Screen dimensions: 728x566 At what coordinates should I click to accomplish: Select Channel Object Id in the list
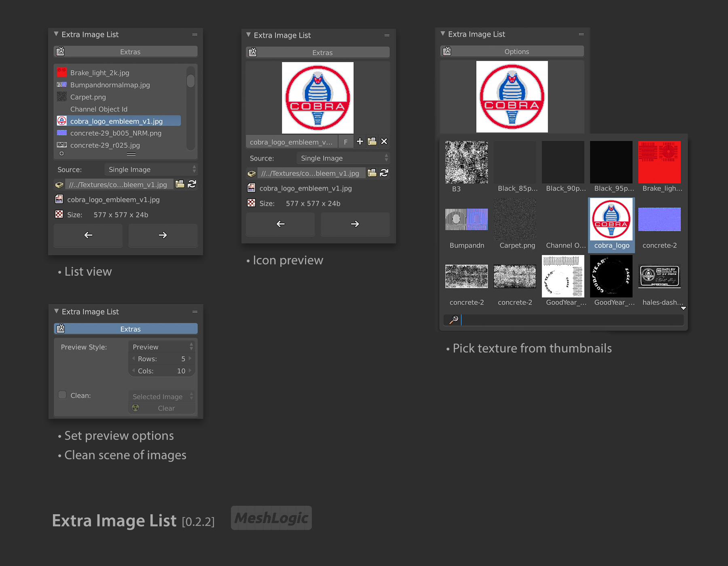(119, 109)
